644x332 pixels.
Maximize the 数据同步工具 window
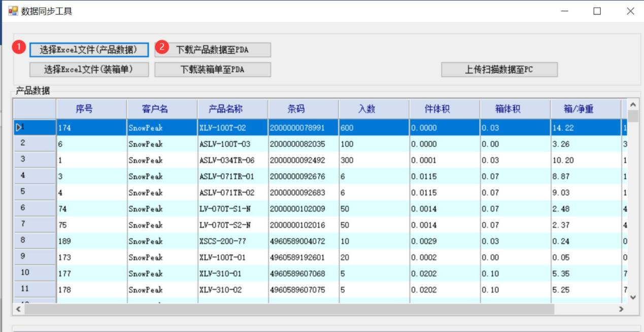click(x=597, y=11)
